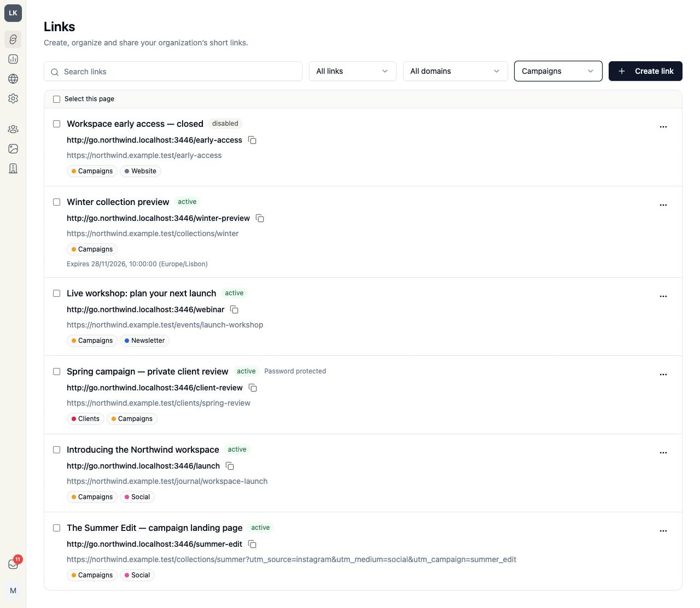Check the Select this page checkbox

(56, 99)
